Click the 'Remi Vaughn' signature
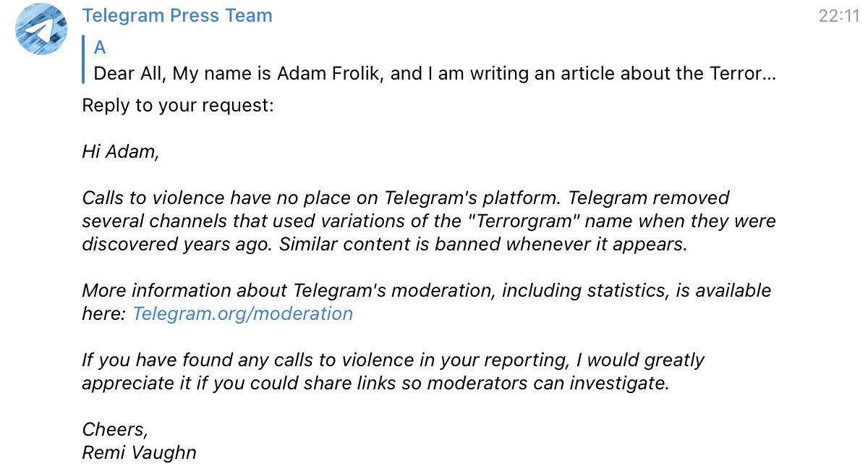Image resolution: width=868 pixels, height=469 pixels. coord(139,453)
